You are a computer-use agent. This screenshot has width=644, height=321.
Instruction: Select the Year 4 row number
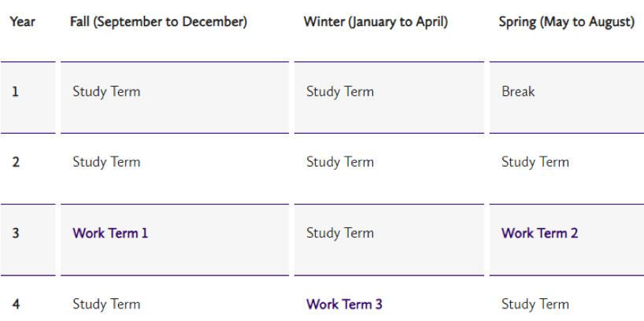point(15,304)
